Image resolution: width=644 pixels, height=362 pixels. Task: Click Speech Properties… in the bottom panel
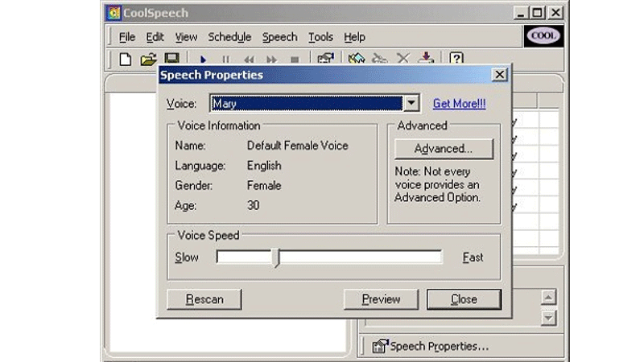pos(439,347)
